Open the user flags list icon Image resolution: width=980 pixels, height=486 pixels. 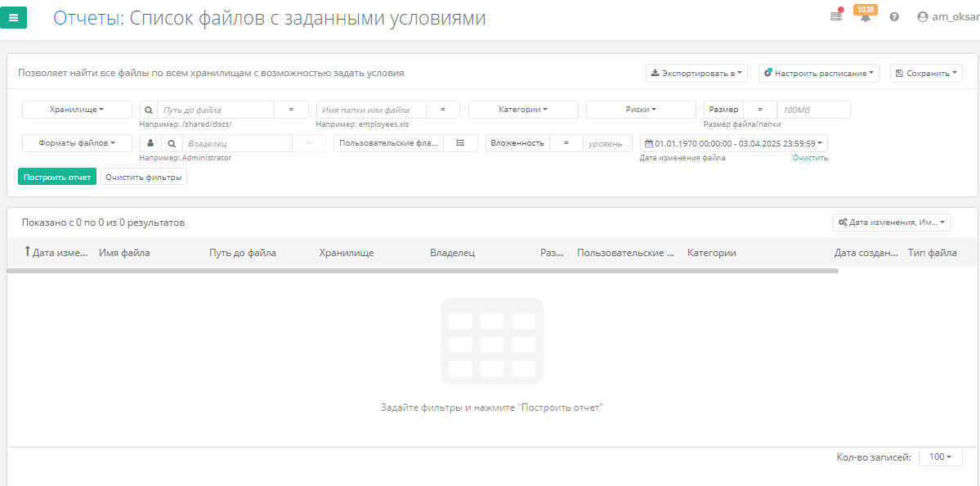coord(461,143)
